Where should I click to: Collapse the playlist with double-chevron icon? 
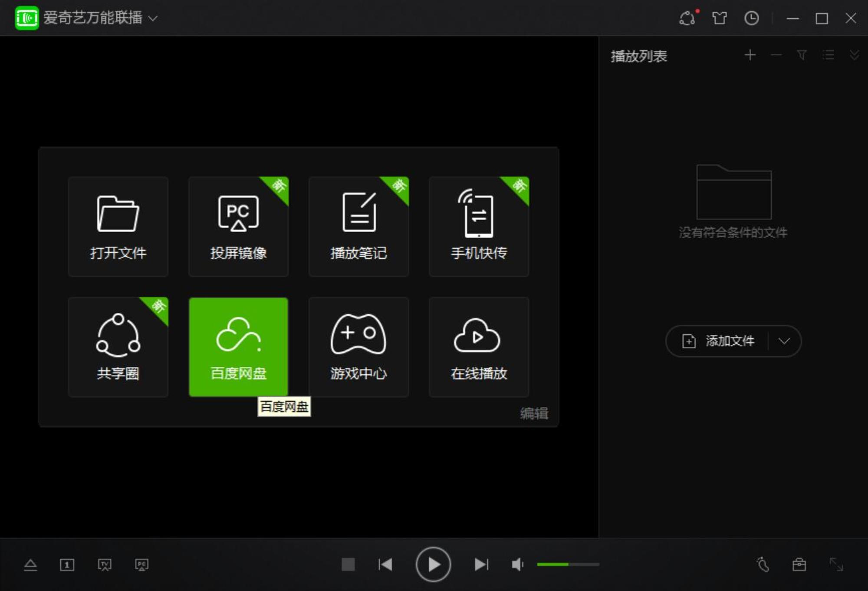point(854,55)
